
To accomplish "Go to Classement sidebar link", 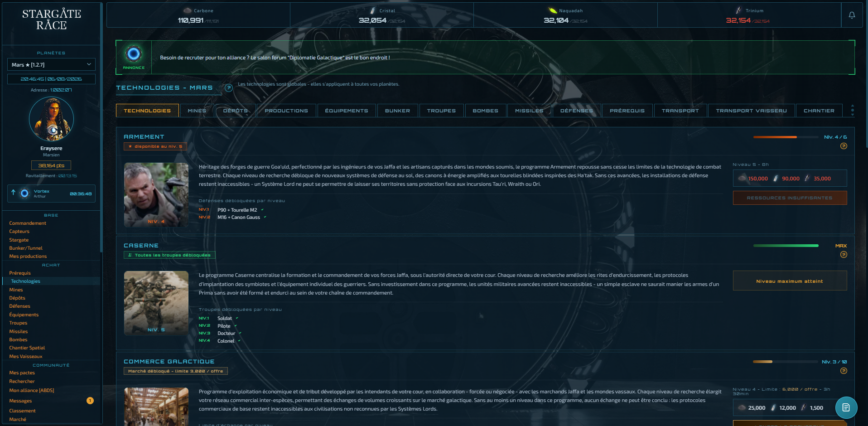I will point(22,411).
